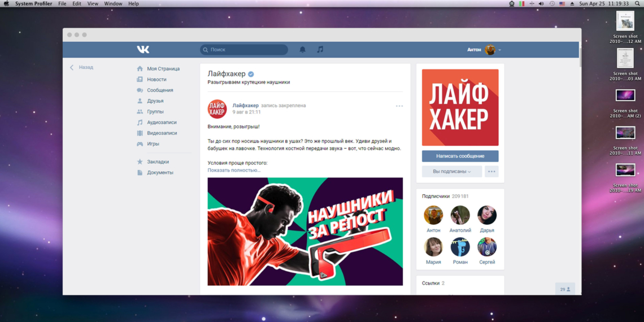Click Написать сообщение button
The width and height of the screenshot is (644, 322).
[x=460, y=156]
